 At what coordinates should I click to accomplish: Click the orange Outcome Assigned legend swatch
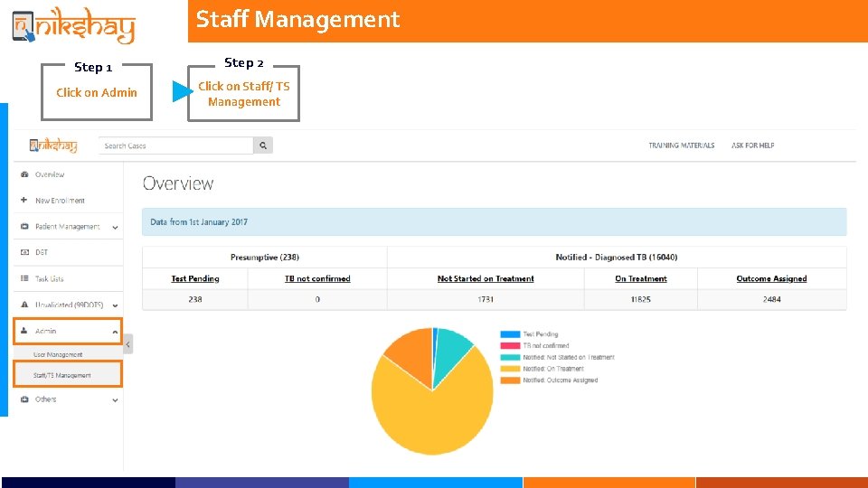point(510,380)
